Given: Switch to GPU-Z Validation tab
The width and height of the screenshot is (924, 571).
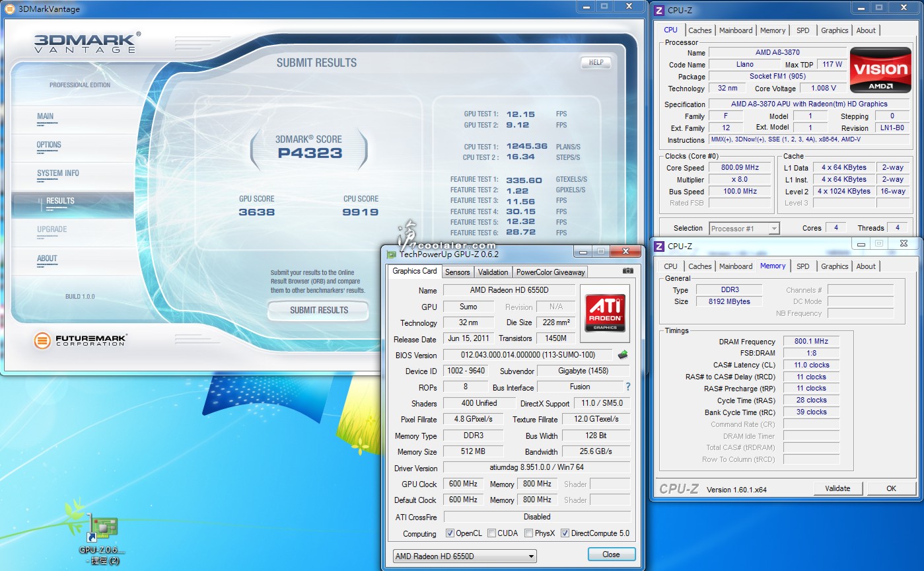Looking at the screenshot, I should click(x=493, y=272).
